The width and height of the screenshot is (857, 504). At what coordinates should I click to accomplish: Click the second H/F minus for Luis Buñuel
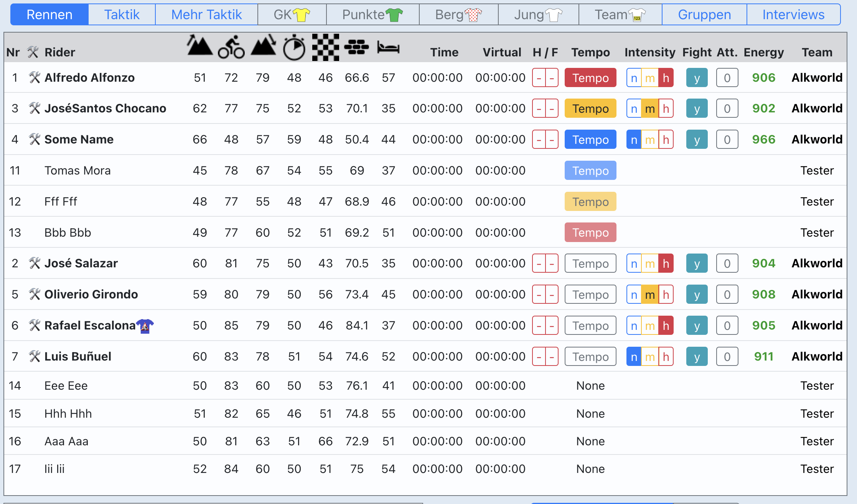click(x=552, y=357)
